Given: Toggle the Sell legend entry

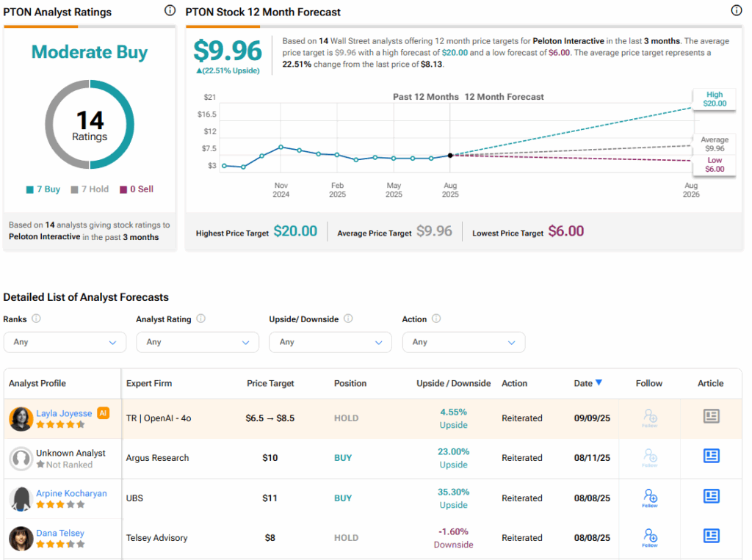Looking at the screenshot, I should tap(137, 189).
